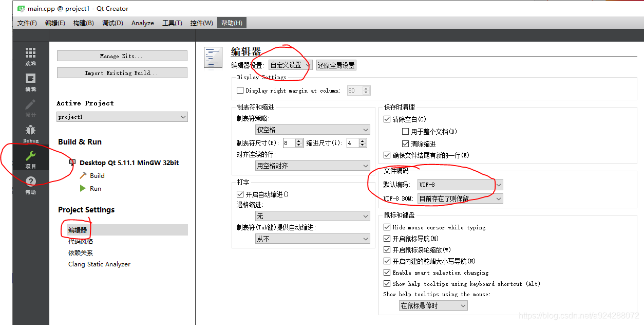This screenshot has width=644, height=325.
Task: Toggle Enable smart selection changing
Action: pyautogui.click(x=387, y=273)
